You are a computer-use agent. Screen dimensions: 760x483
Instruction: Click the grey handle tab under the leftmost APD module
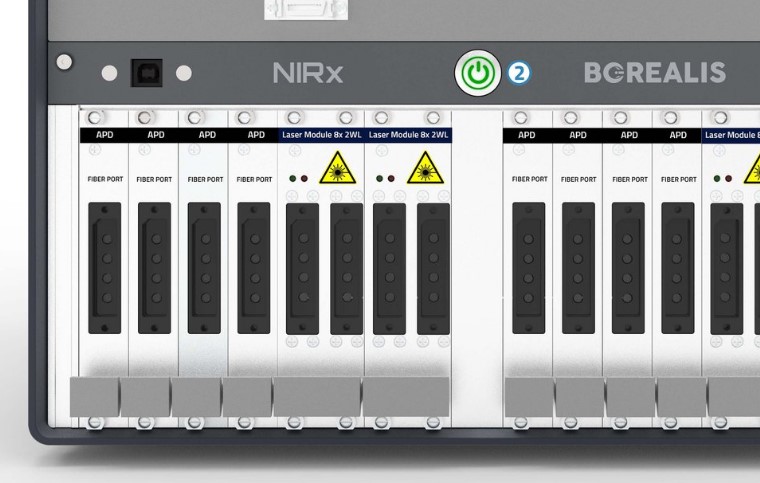click(x=95, y=397)
